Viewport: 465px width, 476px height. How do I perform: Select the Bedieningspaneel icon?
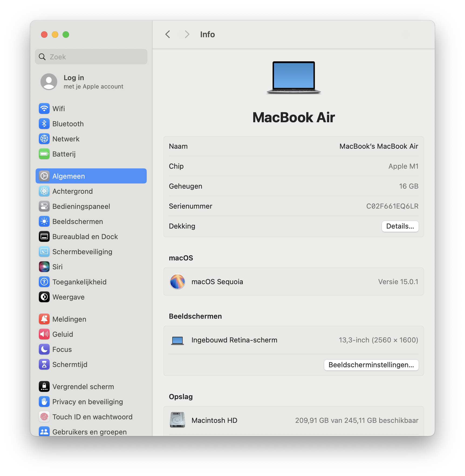[44, 206]
